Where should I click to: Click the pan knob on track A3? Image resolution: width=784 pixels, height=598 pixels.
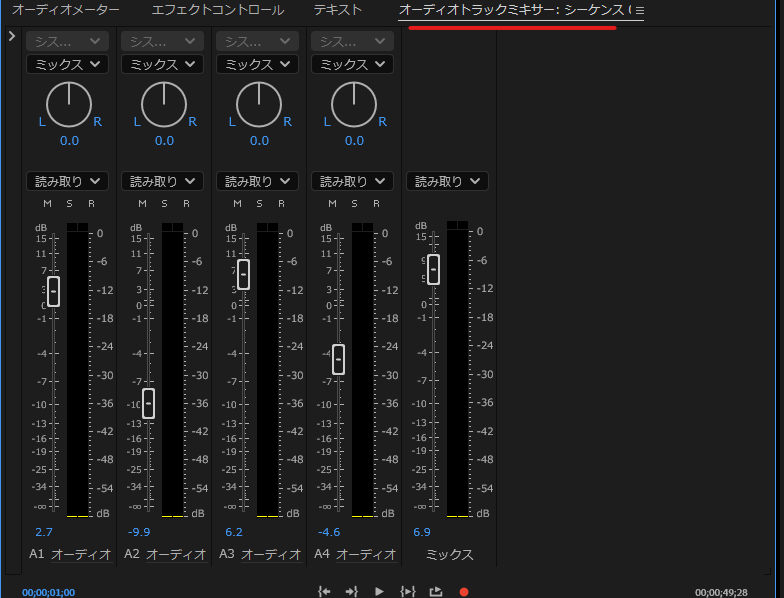click(x=259, y=104)
